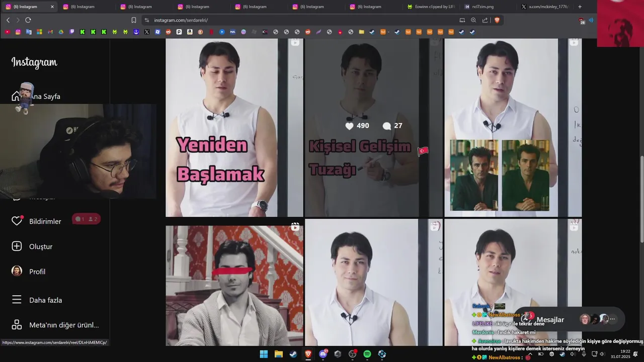Click the zoom magnifier icon in address bar
The image size is (644, 362).
[473, 20]
